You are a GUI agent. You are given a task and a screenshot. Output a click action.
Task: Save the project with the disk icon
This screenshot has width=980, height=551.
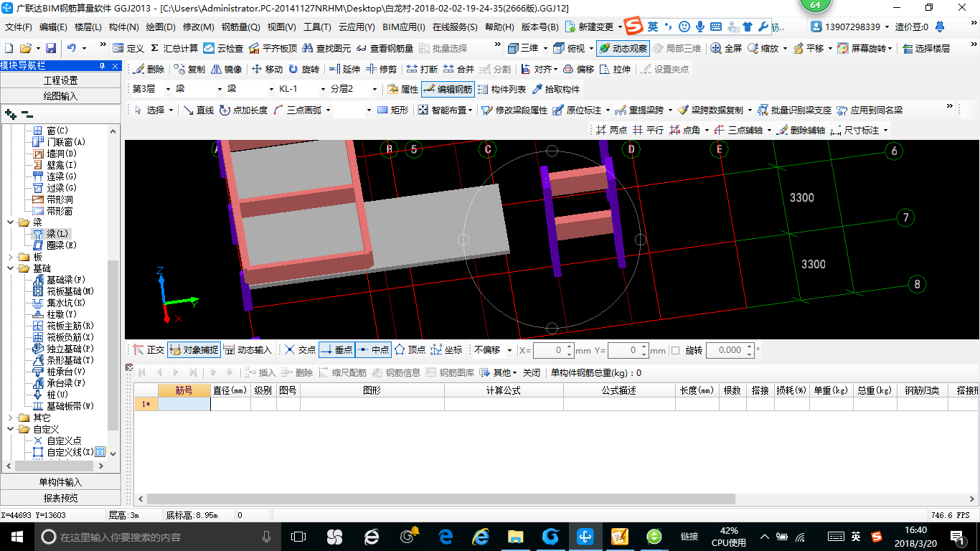[x=51, y=48]
